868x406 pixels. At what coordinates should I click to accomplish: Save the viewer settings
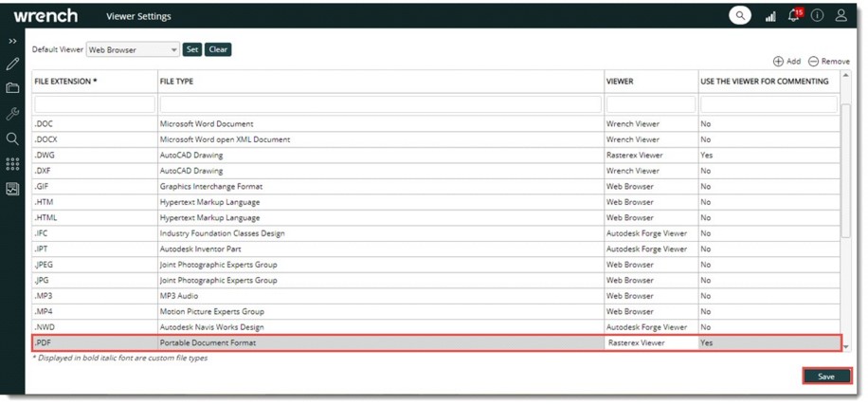tap(826, 377)
